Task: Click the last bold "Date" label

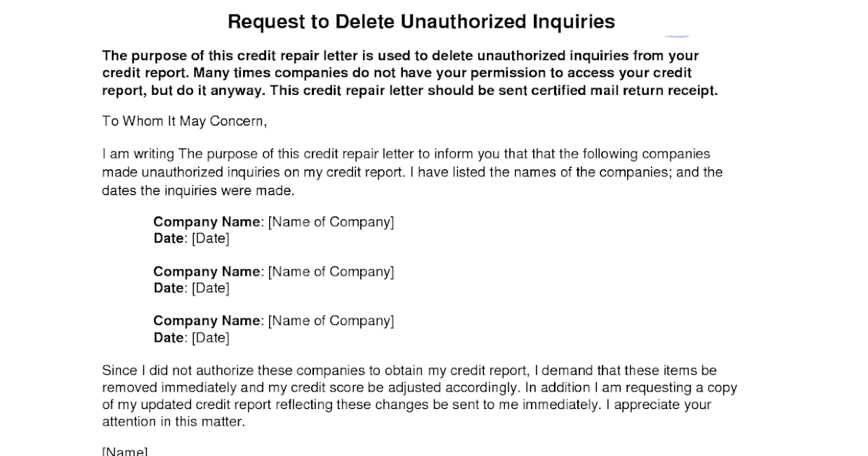Action: 169,337
